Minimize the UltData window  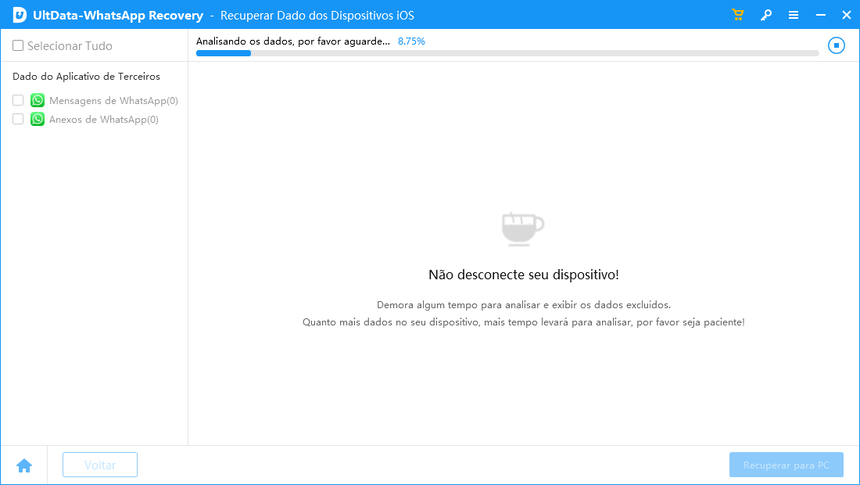(x=821, y=15)
